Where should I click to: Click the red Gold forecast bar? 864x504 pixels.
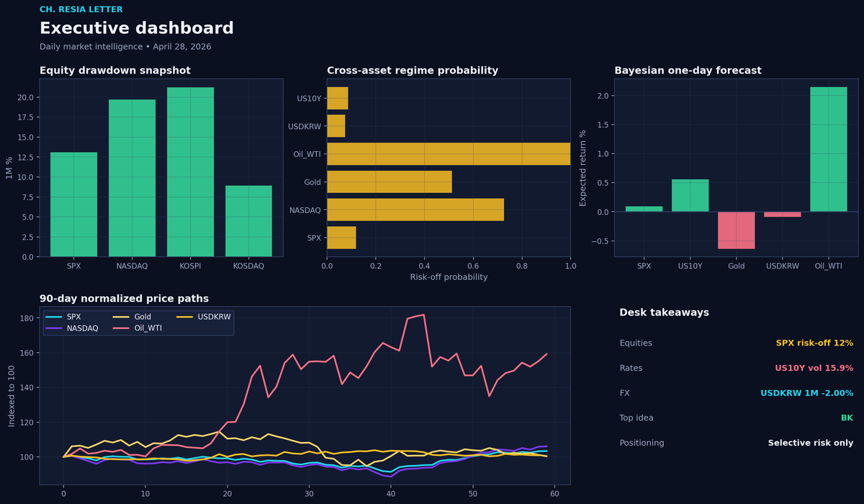[x=737, y=230]
